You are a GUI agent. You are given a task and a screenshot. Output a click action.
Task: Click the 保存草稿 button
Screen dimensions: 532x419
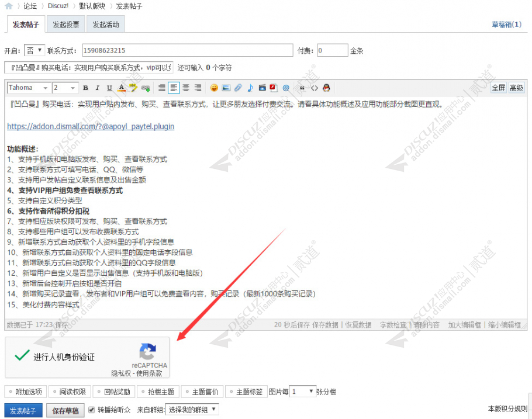(x=65, y=410)
